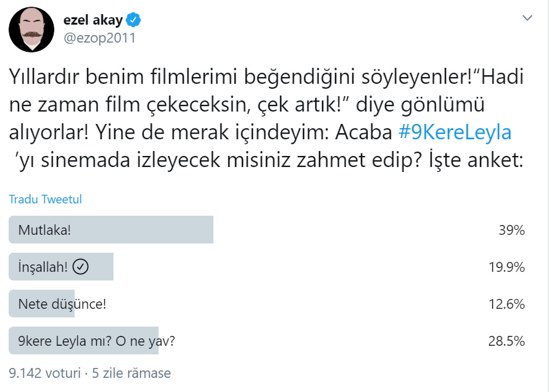Screen dimensions: 549x392
Task: Click 'Tradu Tweetul' to translate the tweet
Action: pos(45,199)
